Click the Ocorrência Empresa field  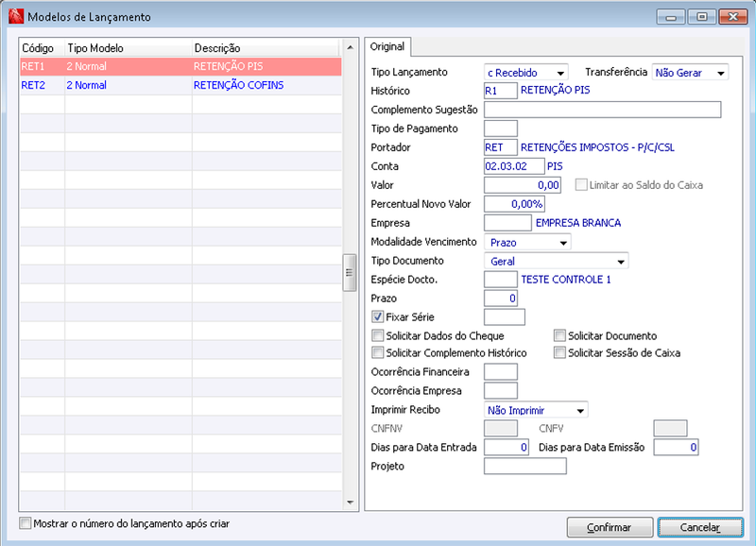(x=501, y=391)
